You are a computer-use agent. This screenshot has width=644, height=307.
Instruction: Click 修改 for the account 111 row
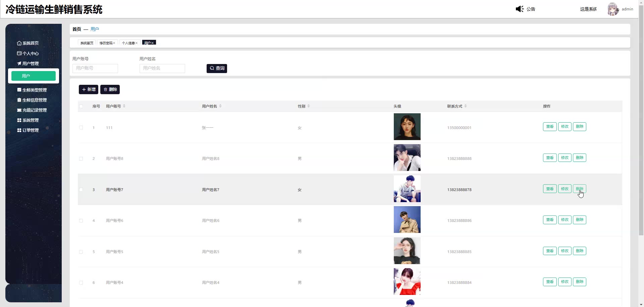(565, 127)
